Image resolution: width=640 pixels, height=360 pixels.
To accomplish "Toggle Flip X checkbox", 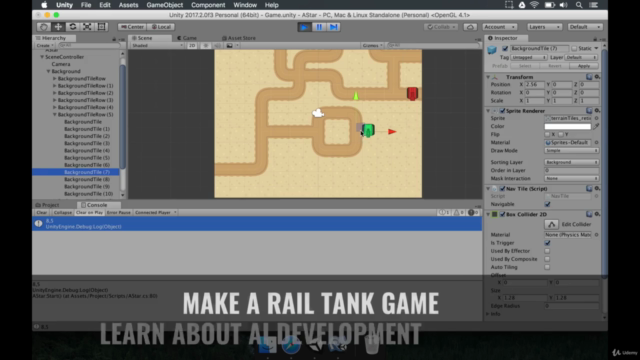I will coord(547,134).
